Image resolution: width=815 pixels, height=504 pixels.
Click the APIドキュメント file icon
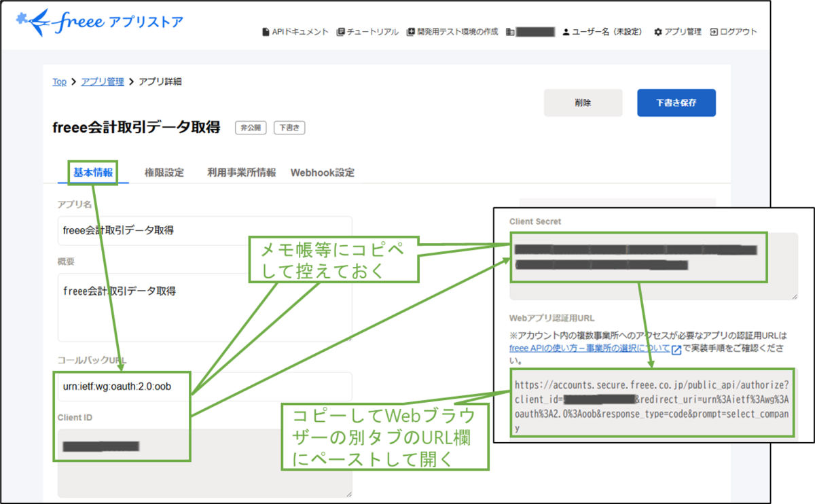266,32
